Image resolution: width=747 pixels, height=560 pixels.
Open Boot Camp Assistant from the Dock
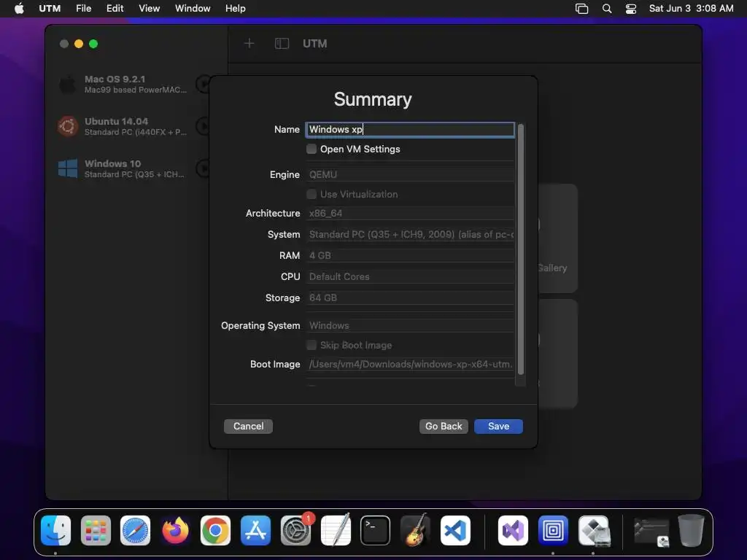tap(594, 530)
